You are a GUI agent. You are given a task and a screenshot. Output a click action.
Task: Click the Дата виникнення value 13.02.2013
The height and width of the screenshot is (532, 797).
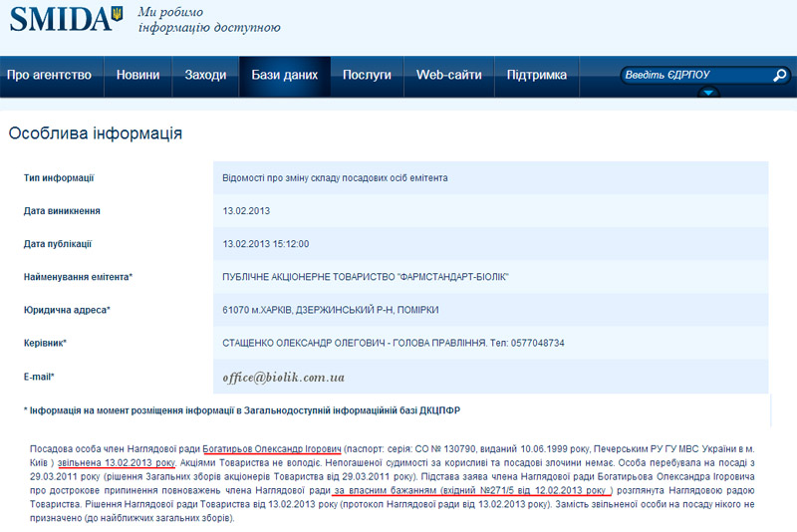coord(246,211)
